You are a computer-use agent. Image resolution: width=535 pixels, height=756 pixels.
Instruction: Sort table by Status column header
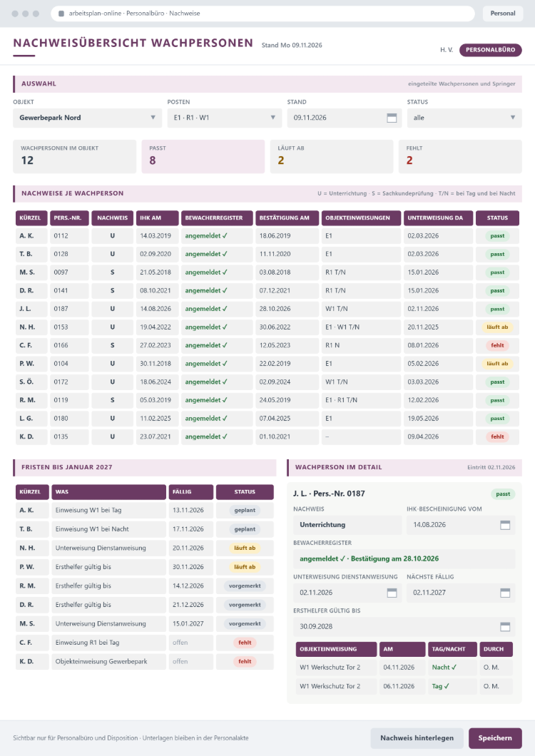(497, 218)
